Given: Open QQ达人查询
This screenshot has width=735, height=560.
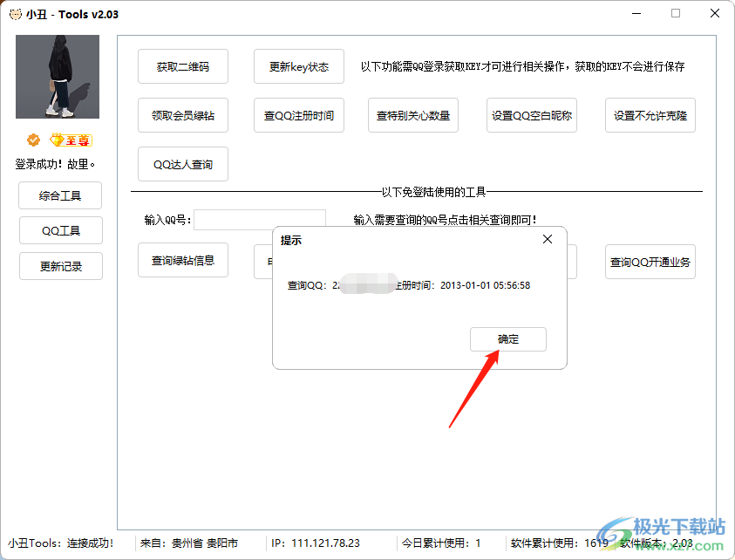Looking at the screenshot, I should [183, 164].
